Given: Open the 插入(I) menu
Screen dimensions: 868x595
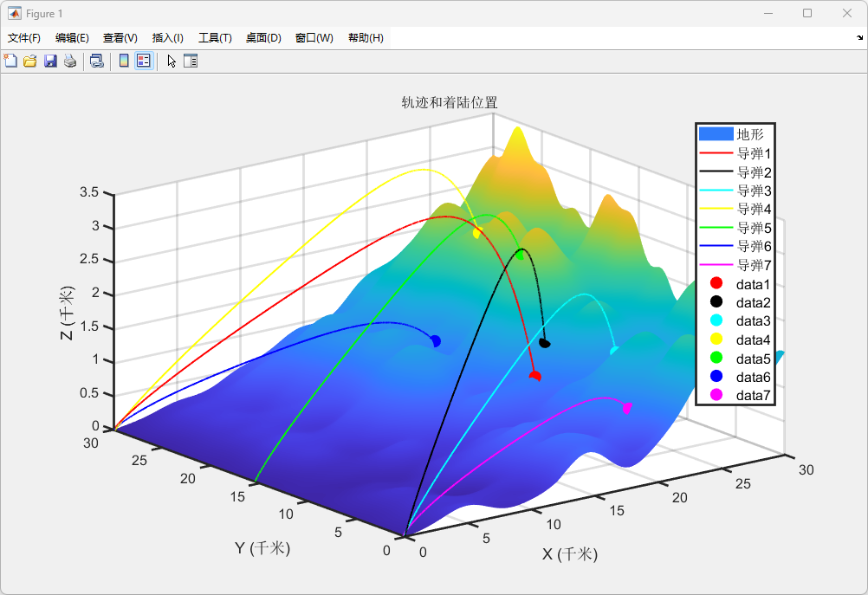Looking at the screenshot, I should (168, 38).
